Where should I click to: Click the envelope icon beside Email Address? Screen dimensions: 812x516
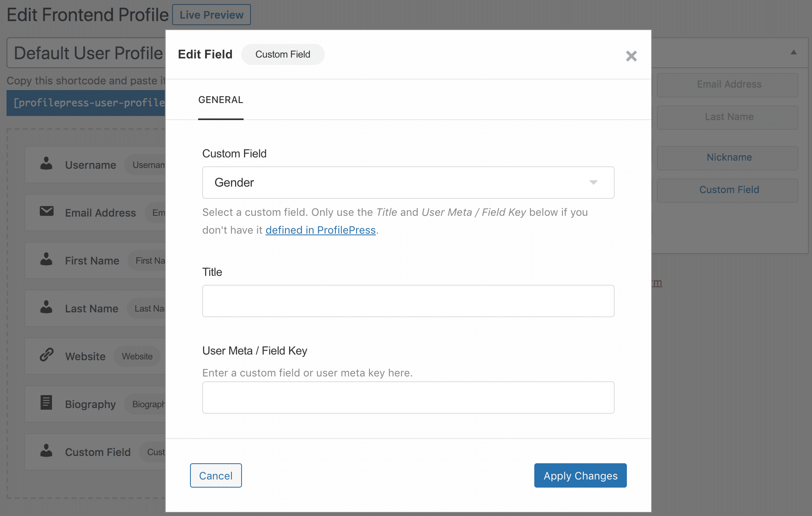click(x=46, y=211)
